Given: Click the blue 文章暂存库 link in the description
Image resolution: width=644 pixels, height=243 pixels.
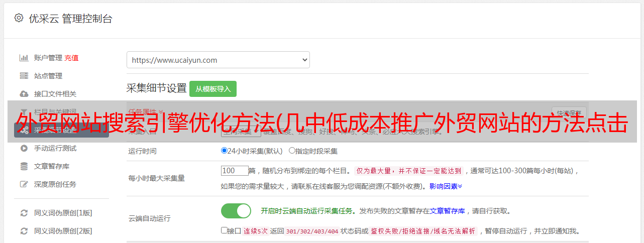Looking at the screenshot, I should click(448, 211).
